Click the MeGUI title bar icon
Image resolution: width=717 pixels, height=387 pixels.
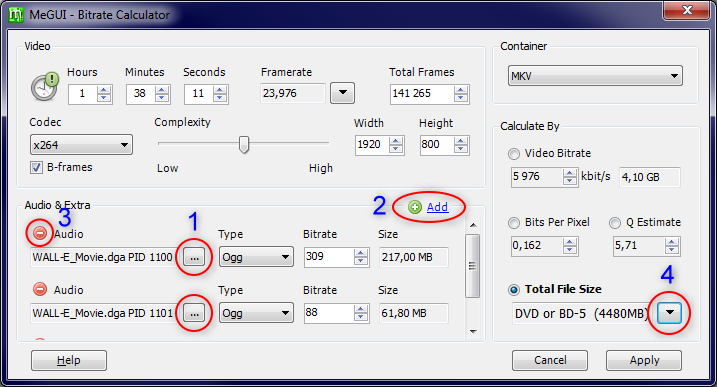pyautogui.click(x=16, y=15)
